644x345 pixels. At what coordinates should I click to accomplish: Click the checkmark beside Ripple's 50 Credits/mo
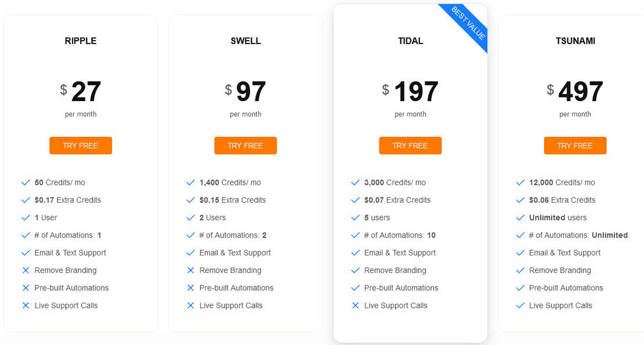click(x=26, y=182)
